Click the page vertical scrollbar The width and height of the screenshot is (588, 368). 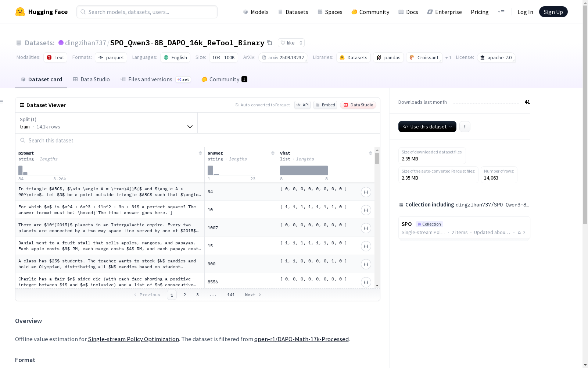click(585, 114)
